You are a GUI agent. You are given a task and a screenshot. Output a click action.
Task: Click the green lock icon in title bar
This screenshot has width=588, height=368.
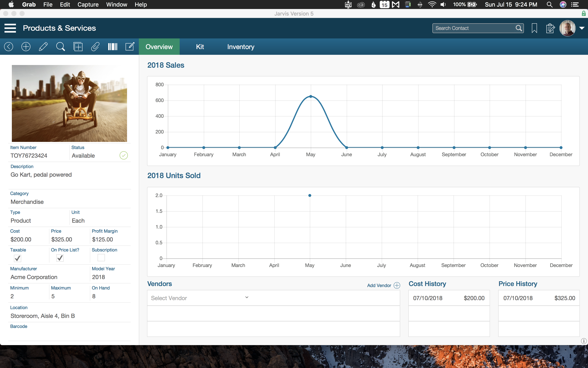tap(584, 13)
